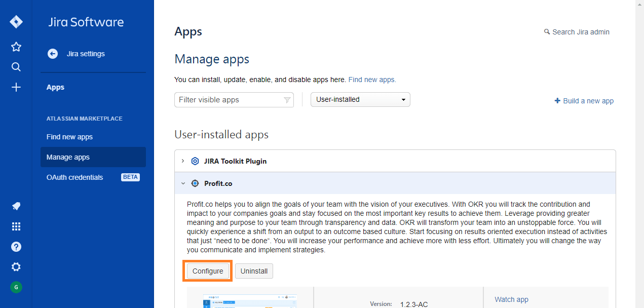
Task: Open the Jira home diamond logo
Action: coord(16,22)
